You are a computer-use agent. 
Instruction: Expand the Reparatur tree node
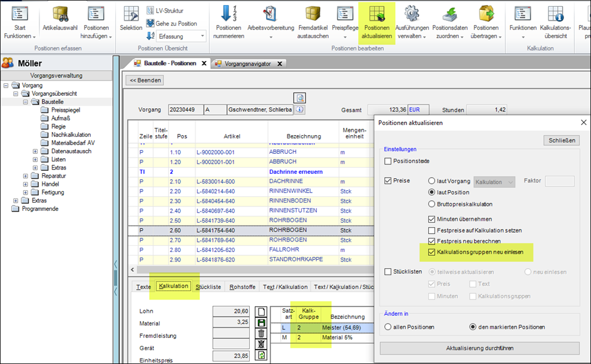(26, 176)
